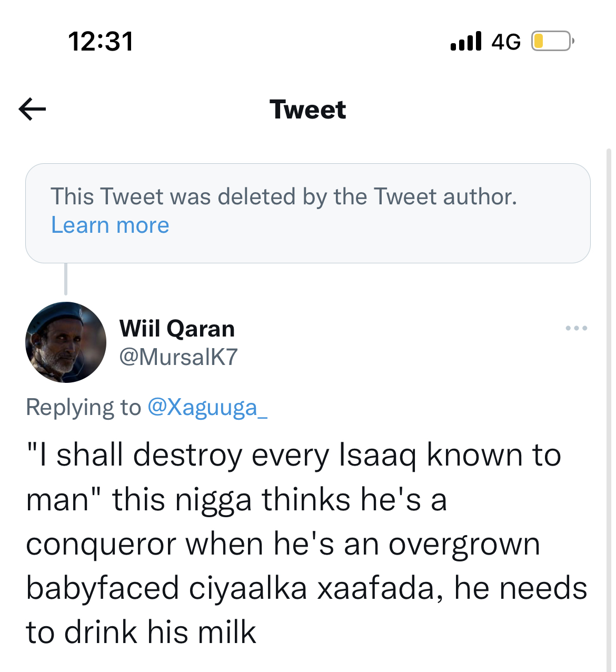
Task: Tap the Tweet header title
Action: [307, 110]
